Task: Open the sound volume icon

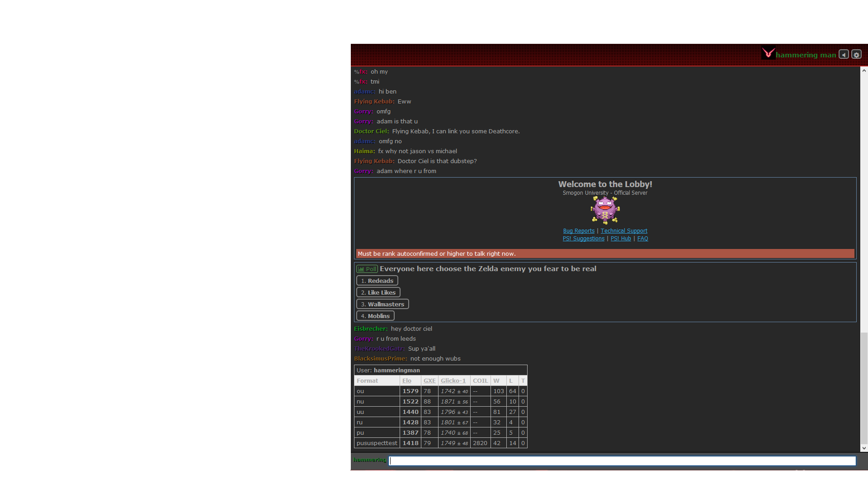Action: 844,55
